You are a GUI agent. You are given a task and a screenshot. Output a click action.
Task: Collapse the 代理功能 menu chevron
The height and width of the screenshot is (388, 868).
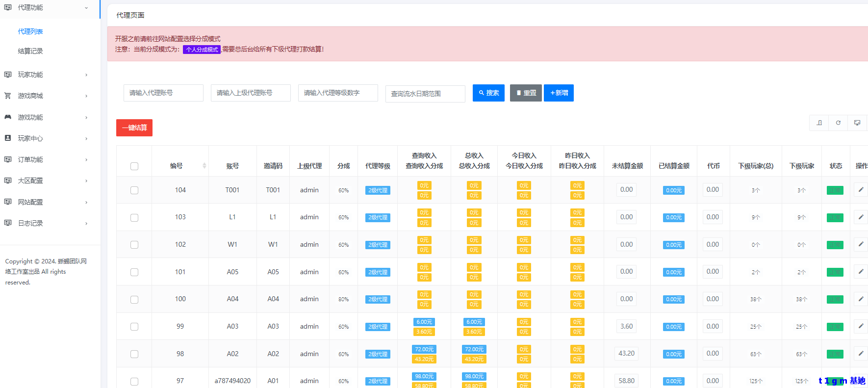86,8
